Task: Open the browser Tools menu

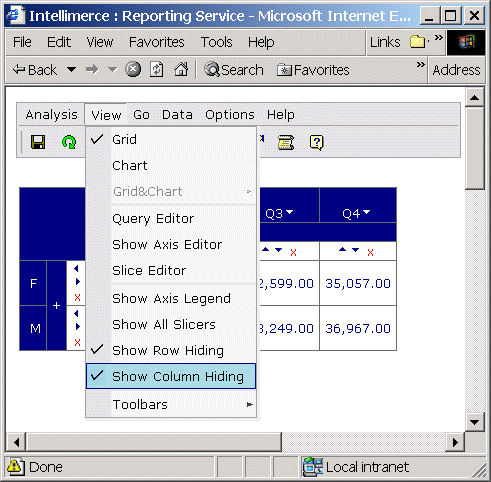Action: tap(216, 42)
